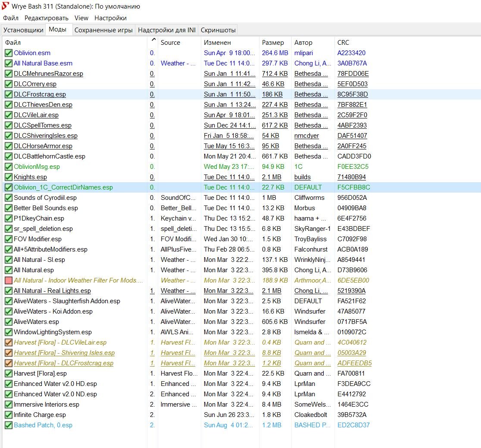The height and width of the screenshot is (448, 481).
Task: Click the author cell nmcdyer
Action: [x=306, y=136]
